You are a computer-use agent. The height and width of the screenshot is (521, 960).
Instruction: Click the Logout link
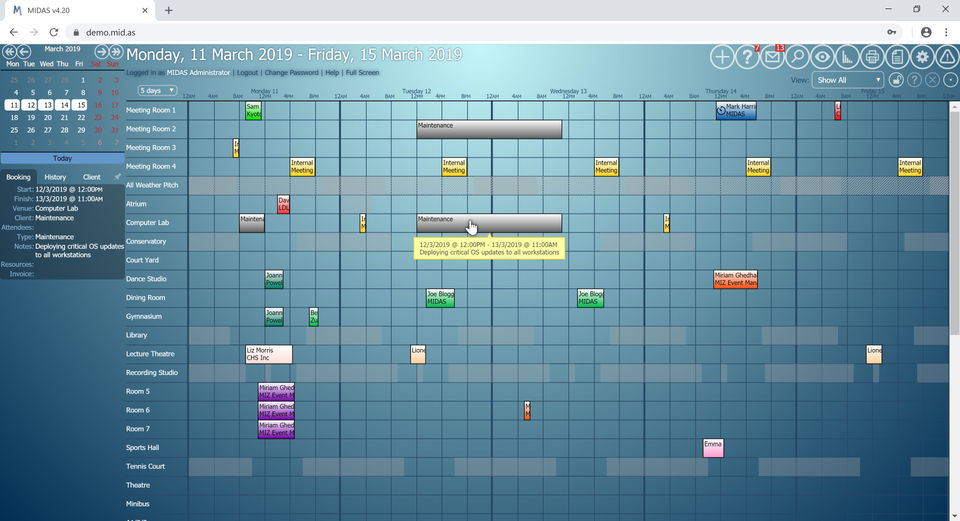(247, 72)
